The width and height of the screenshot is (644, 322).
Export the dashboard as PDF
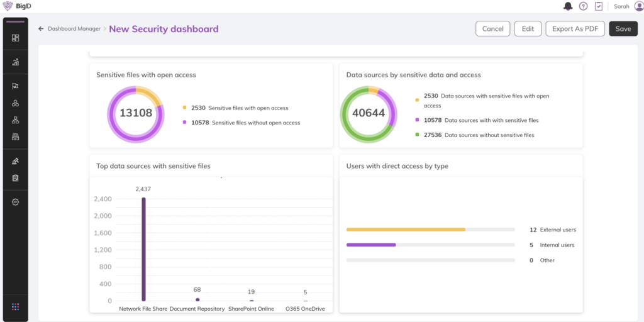coord(575,29)
